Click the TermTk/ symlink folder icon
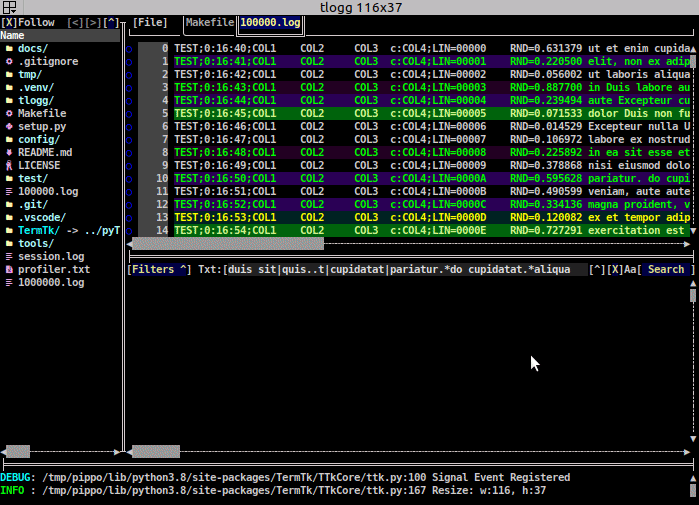Screen dimensions: 699x505 pos(9,230)
